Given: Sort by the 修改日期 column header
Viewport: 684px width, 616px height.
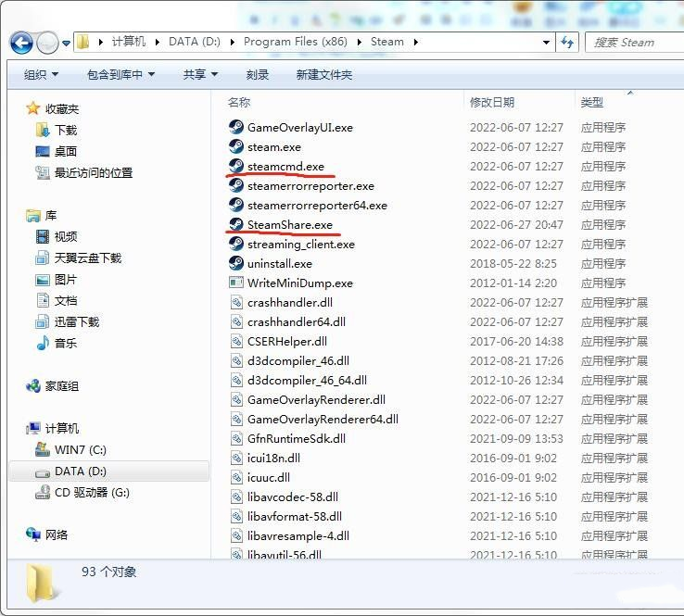Looking at the screenshot, I should [491, 103].
